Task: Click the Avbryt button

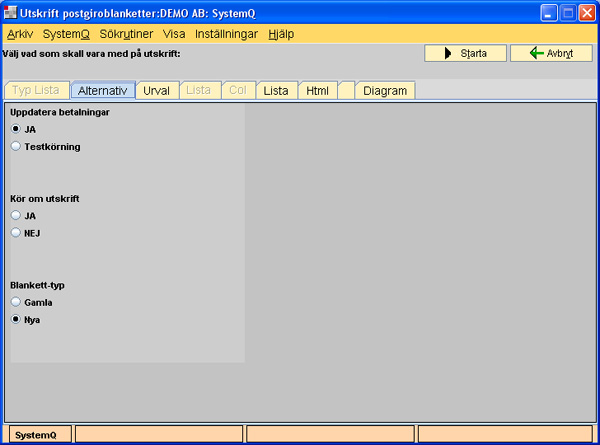Action: point(551,53)
